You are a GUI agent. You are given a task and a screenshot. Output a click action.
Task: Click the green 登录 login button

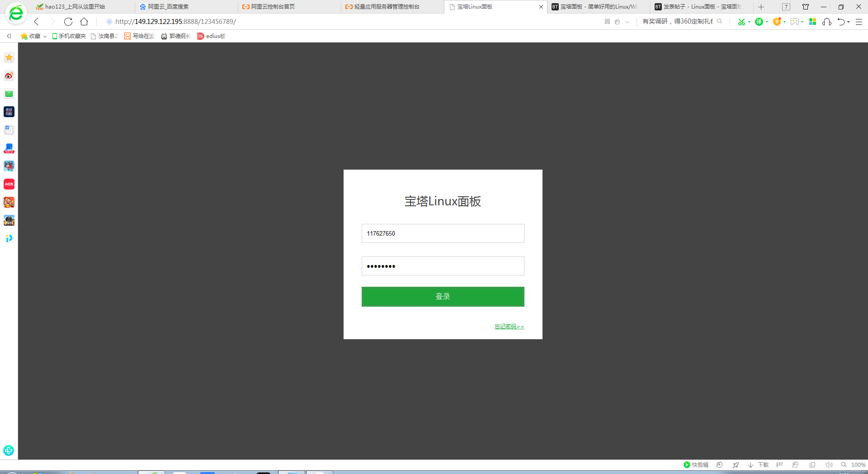pyautogui.click(x=442, y=296)
